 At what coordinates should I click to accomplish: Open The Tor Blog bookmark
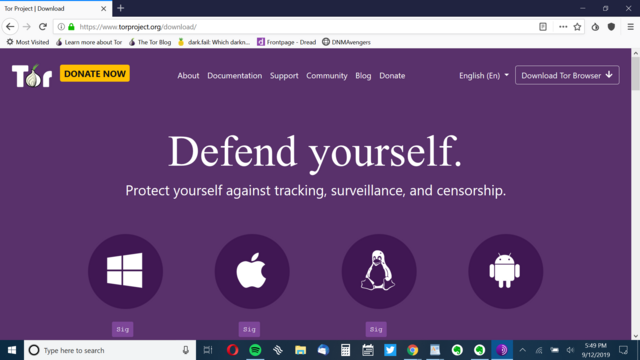point(150,42)
